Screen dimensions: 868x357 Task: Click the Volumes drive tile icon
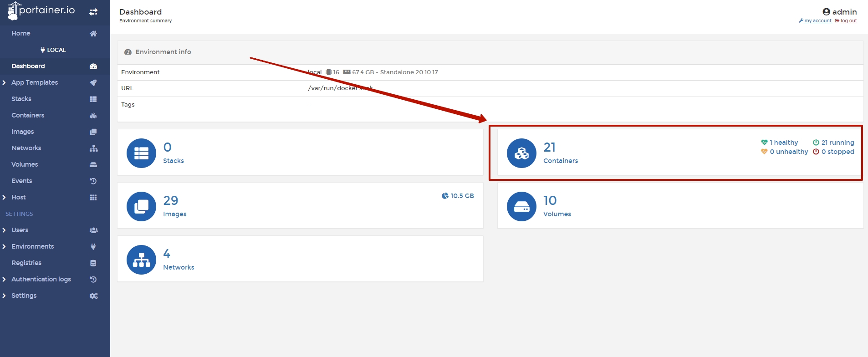tap(521, 206)
